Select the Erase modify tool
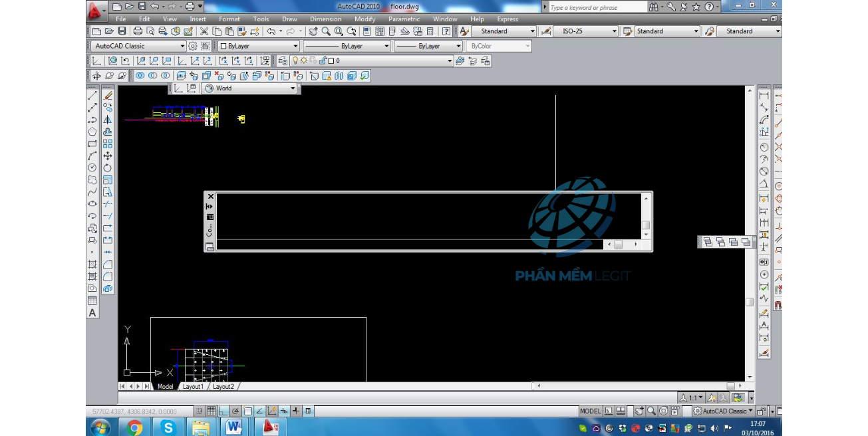Image resolution: width=868 pixels, height=436 pixels. pos(108,96)
